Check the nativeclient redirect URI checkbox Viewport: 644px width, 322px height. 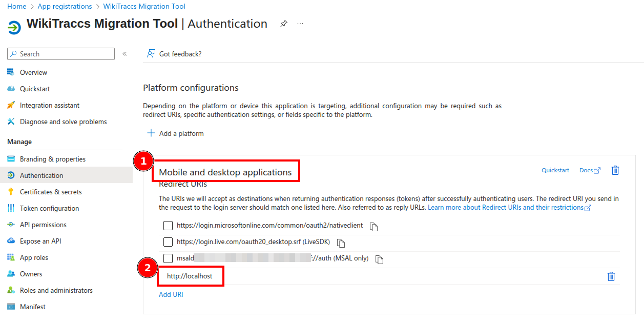coord(168,226)
